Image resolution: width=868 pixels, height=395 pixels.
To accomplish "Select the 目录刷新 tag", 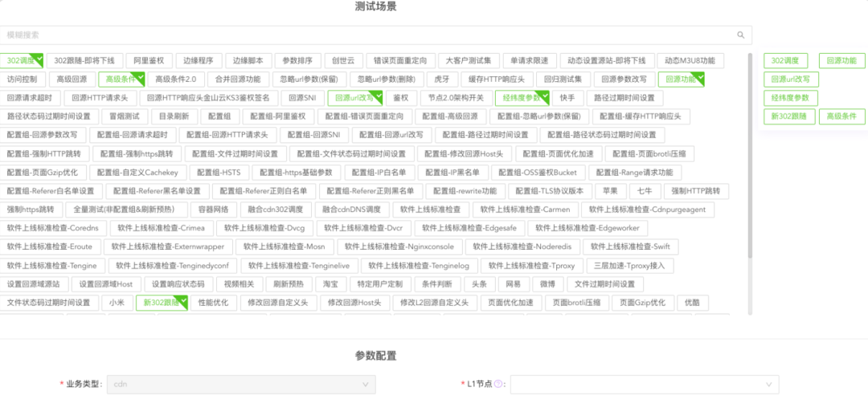I will click(x=174, y=116).
